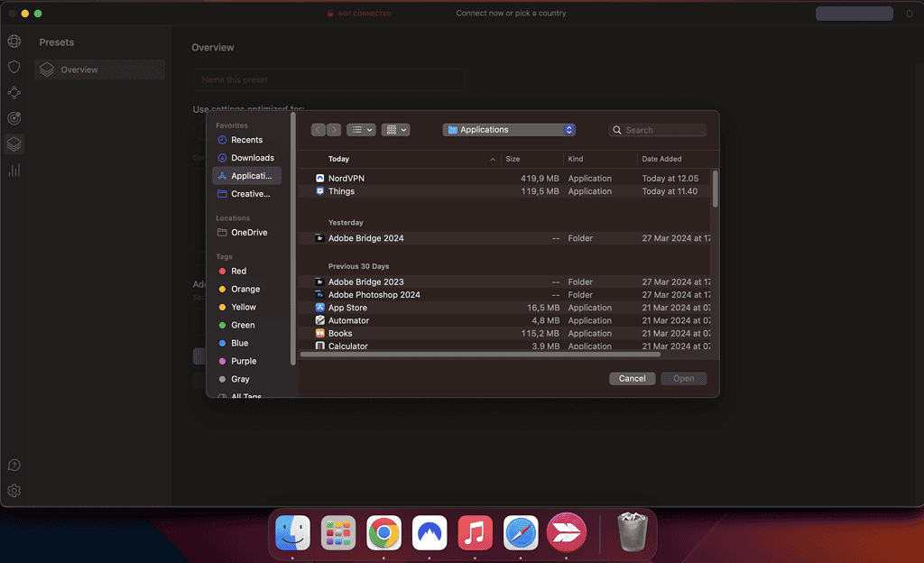Image resolution: width=924 pixels, height=563 pixels.
Task: Open Google Chrome from the dock
Action: coord(384,533)
